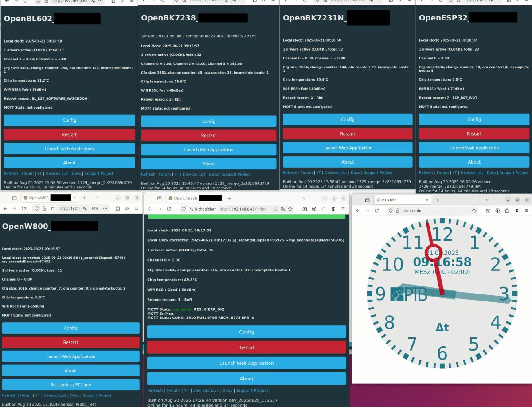This screenshot has height=407, width=532.
Task: Open Devices List link on the OpenBK7231N page
Action: point(336,172)
